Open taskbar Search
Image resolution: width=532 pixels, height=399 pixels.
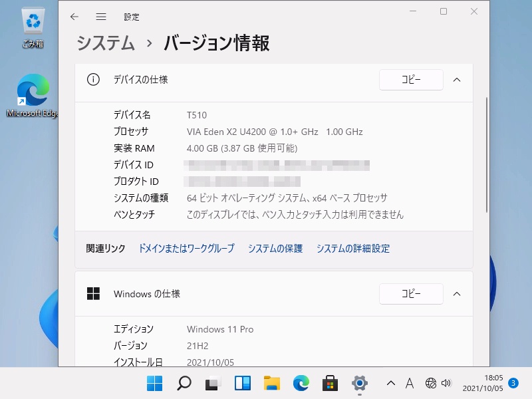pyautogui.click(x=184, y=384)
